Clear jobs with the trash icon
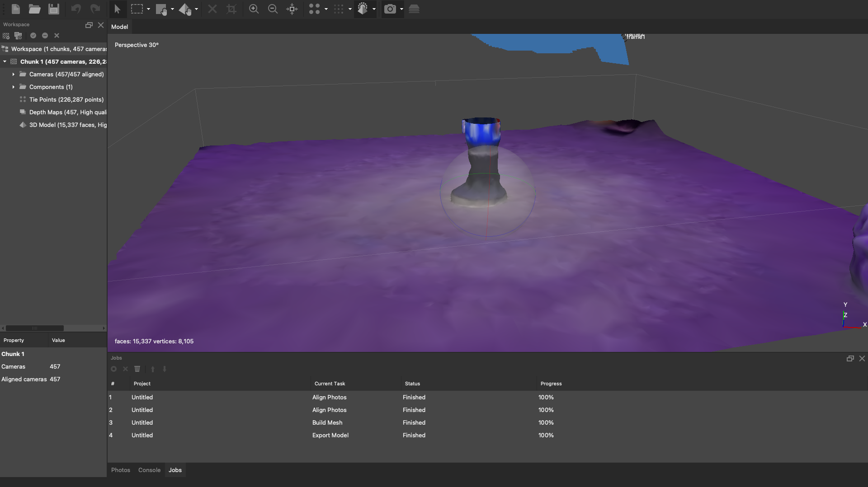Viewport: 868px width, 487px height. (137, 369)
